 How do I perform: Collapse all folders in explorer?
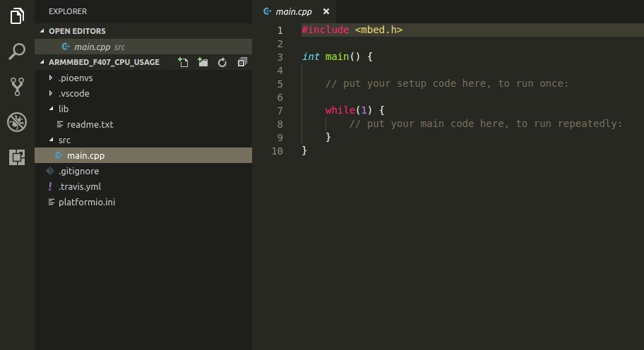tap(242, 62)
